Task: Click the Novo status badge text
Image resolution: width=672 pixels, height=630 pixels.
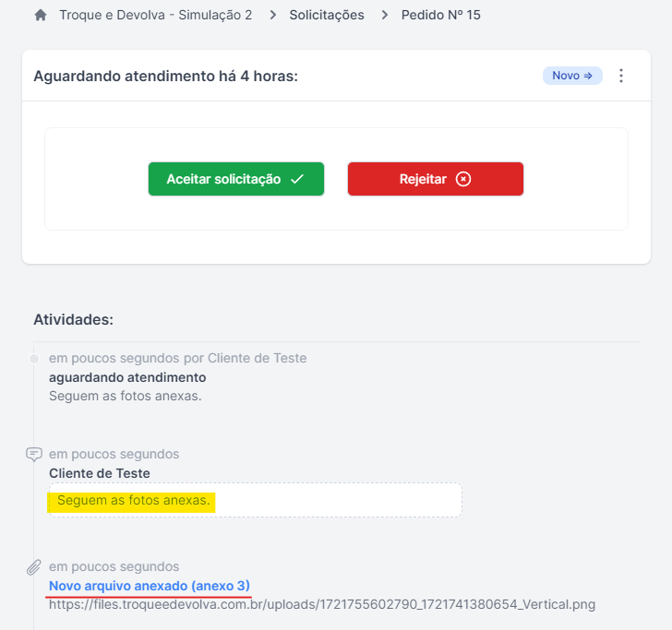Action: click(x=566, y=76)
